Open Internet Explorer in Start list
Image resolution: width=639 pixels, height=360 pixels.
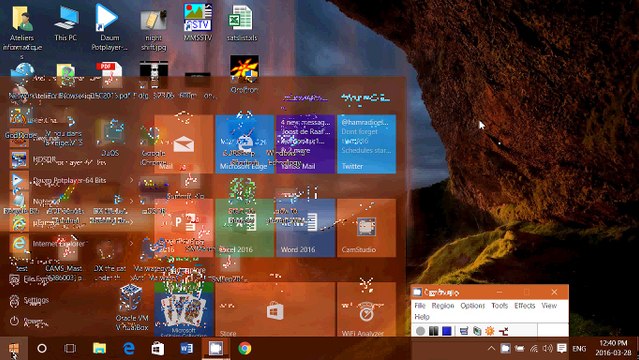coord(68,243)
